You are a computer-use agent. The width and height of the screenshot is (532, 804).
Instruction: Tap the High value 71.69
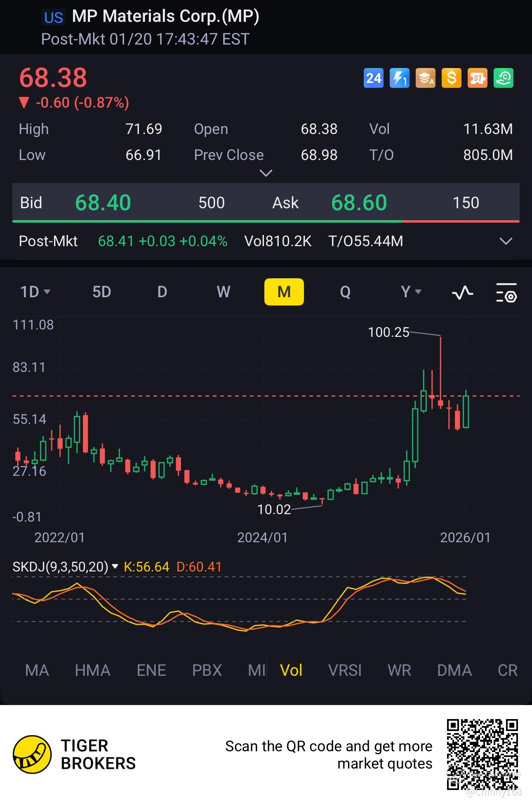[144, 129]
